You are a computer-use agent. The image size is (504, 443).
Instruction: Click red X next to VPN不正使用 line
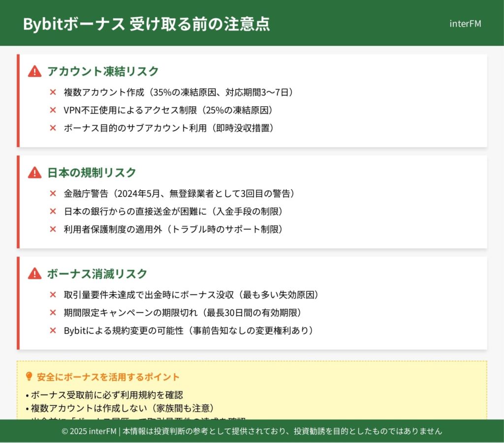click(x=53, y=110)
